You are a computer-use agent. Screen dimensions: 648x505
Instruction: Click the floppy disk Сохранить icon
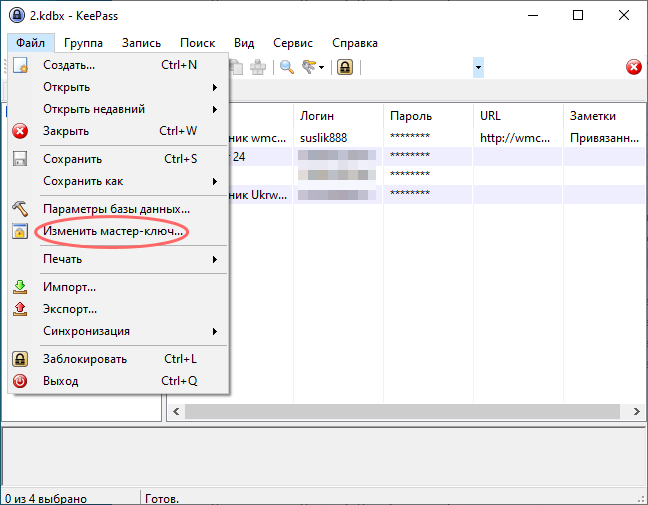point(20,159)
